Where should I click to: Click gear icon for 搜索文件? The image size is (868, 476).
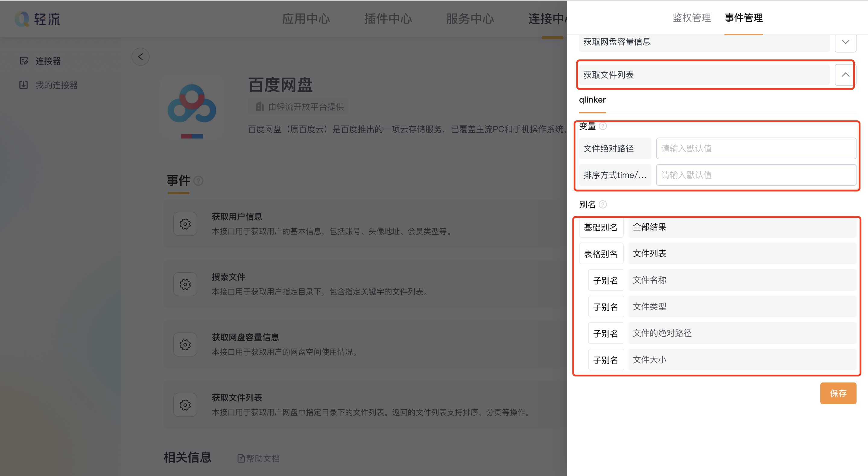tap(185, 284)
